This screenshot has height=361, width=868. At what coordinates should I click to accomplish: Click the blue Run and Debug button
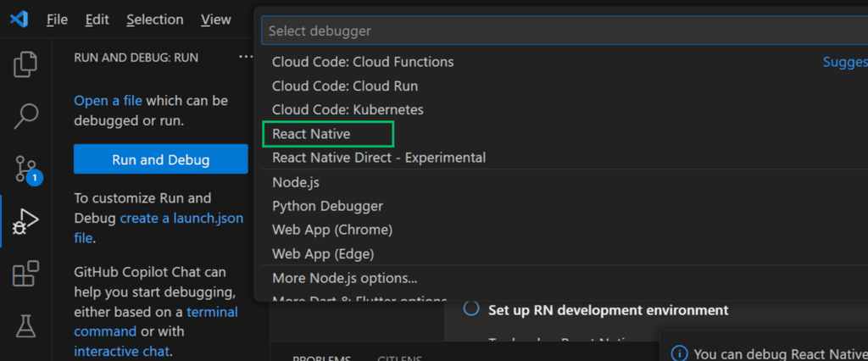tap(160, 159)
